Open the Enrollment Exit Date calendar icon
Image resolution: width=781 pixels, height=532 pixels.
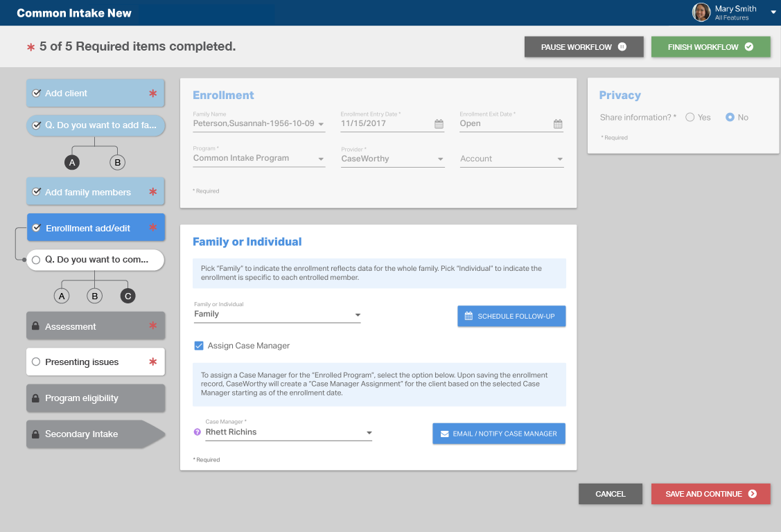558,124
